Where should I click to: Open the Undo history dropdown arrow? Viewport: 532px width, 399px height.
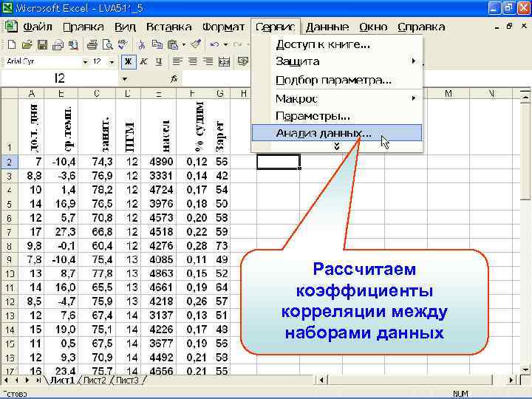pos(225,44)
